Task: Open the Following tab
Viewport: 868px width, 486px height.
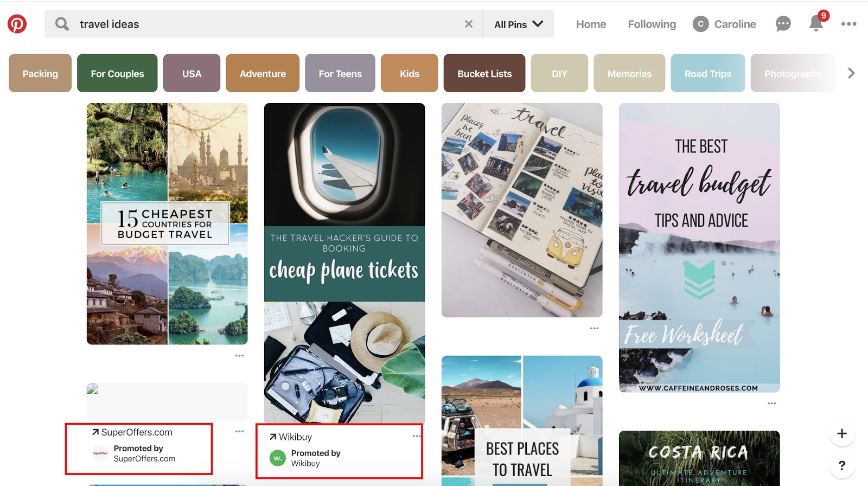Action: tap(652, 24)
